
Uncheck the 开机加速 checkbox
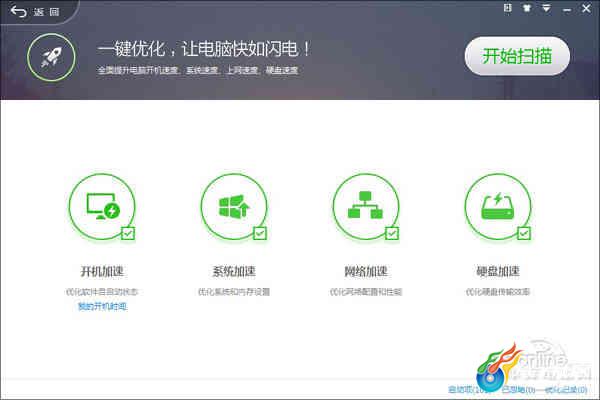(x=128, y=233)
